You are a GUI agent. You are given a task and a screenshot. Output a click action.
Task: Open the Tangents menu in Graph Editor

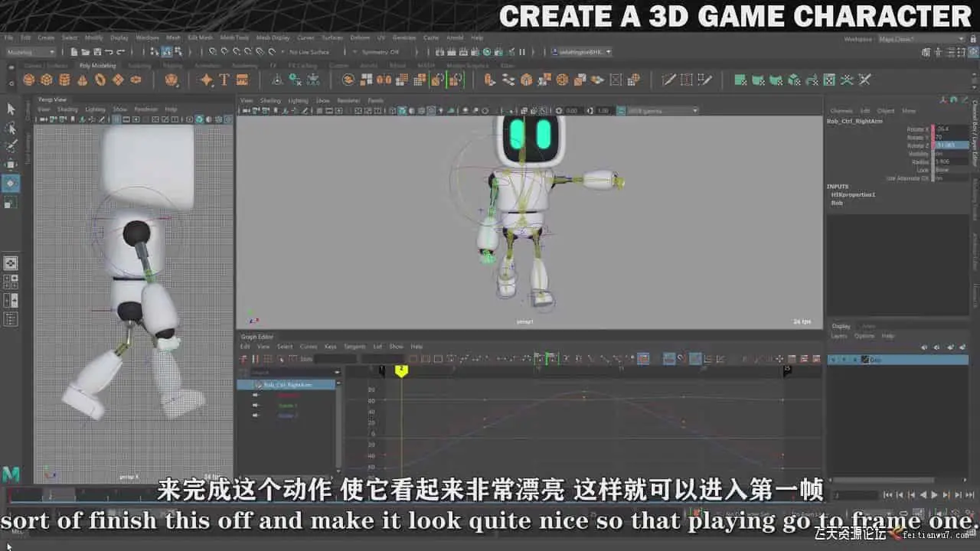(x=354, y=347)
